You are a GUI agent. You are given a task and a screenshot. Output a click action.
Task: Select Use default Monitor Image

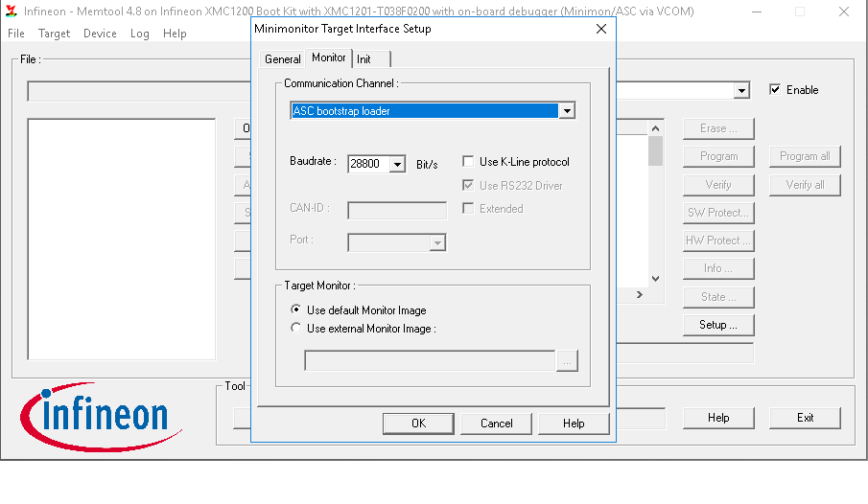coord(296,309)
